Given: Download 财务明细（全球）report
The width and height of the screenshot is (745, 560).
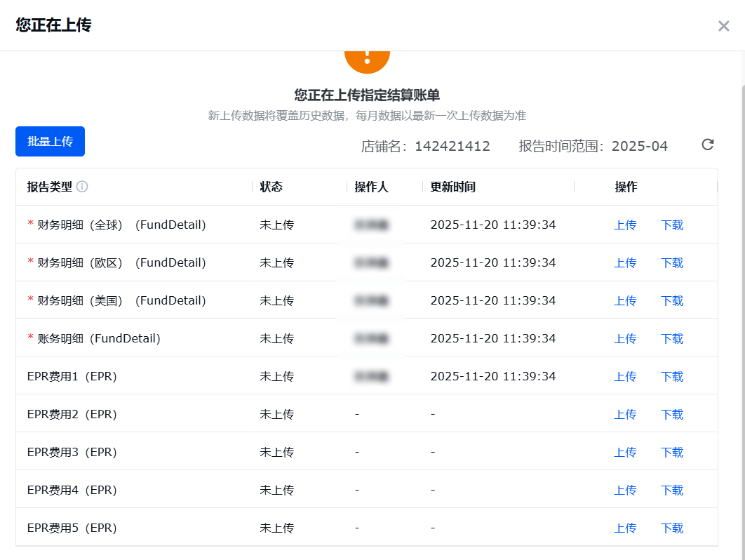Looking at the screenshot, I should (671, 225).
